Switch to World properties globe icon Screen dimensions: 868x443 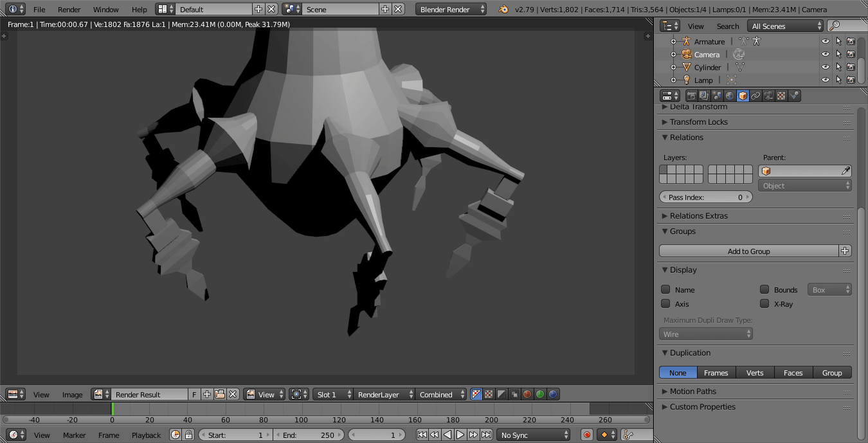(730, 96)
